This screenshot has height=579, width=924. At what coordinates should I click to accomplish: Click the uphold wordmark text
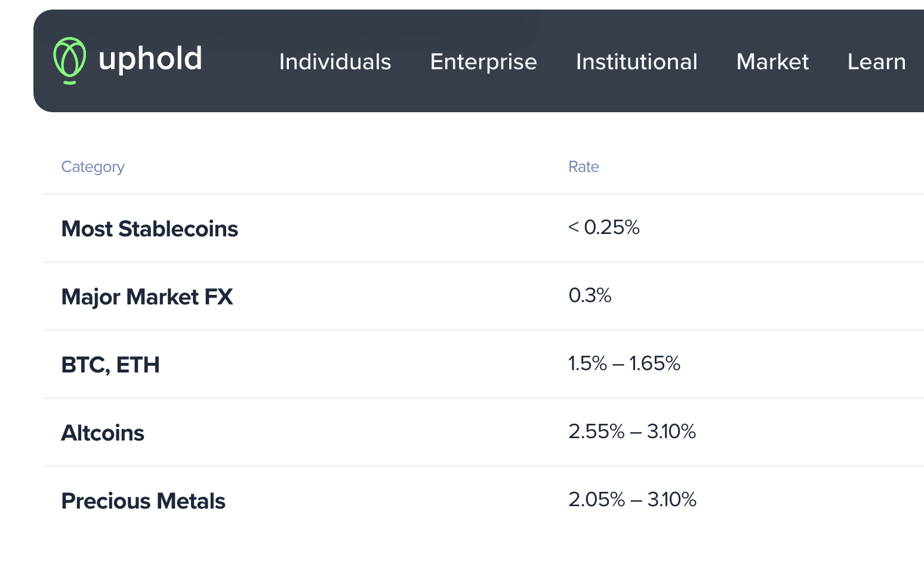150,59
